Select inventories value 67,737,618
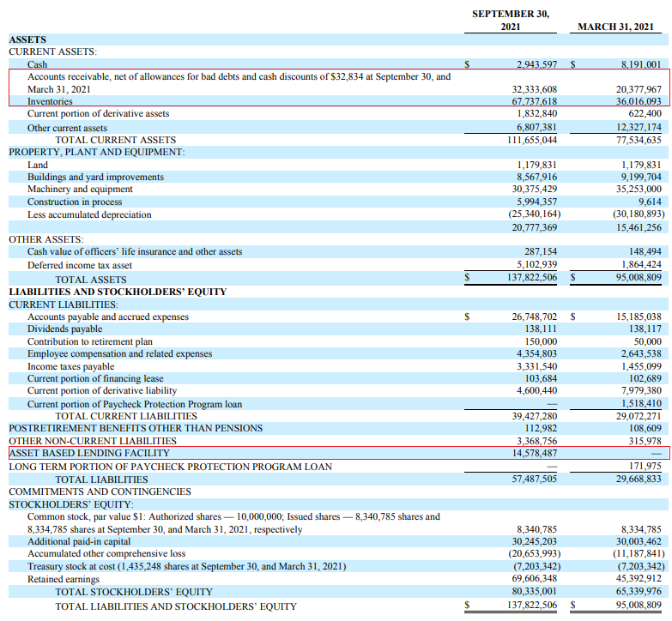Screen dimensions: 672x621 535,101
